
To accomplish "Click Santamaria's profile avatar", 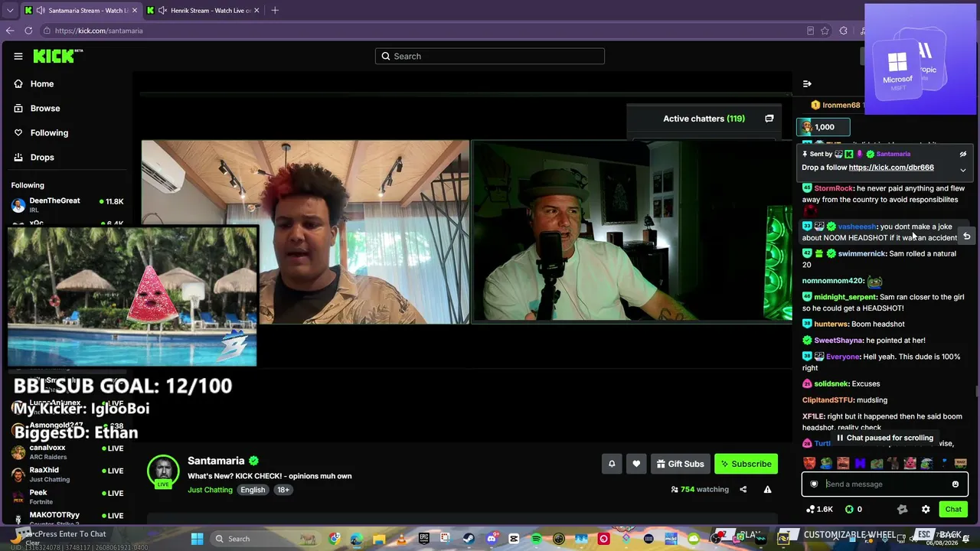I will click(x=163, y=471).
